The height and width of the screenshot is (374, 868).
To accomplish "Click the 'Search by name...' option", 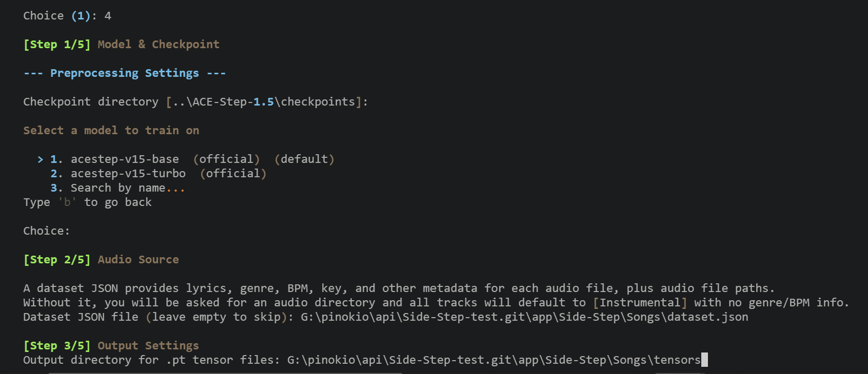I will click(x=127, y=188).
